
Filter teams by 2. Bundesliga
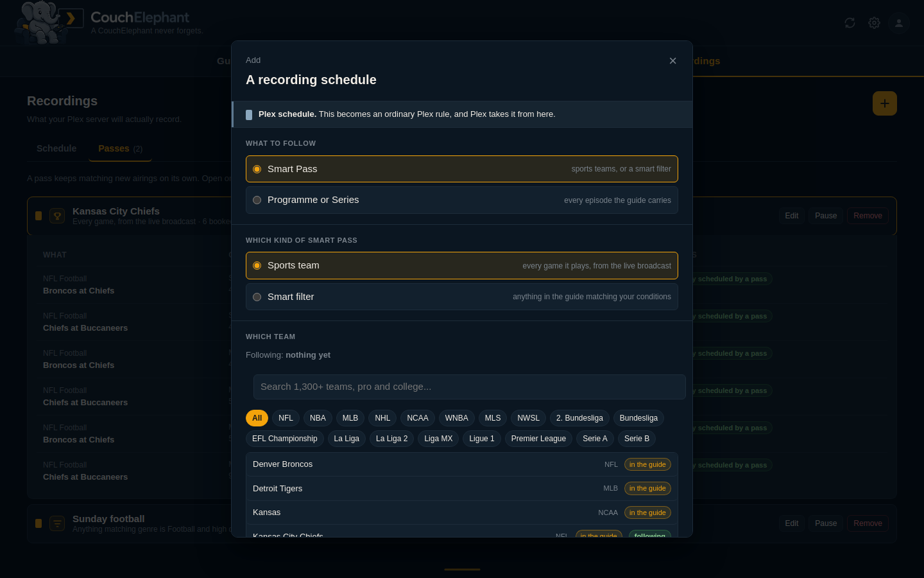pyautogui.click(x=579, y=418)
